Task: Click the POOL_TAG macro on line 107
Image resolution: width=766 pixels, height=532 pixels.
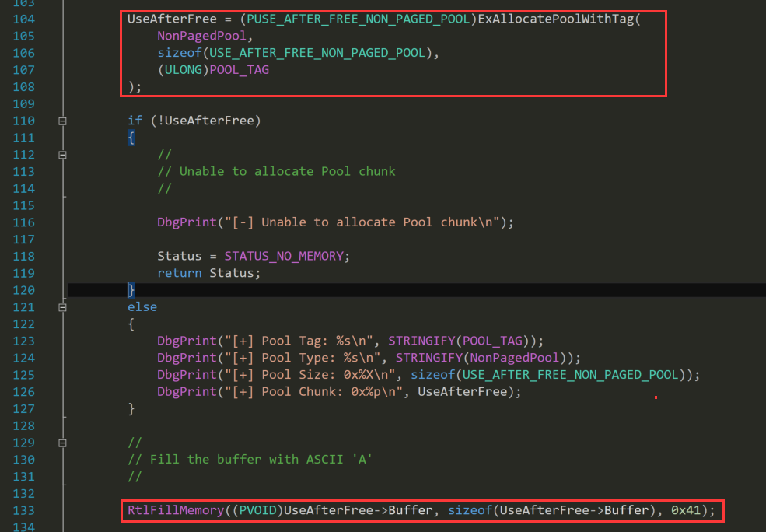Action: [239, 70]
